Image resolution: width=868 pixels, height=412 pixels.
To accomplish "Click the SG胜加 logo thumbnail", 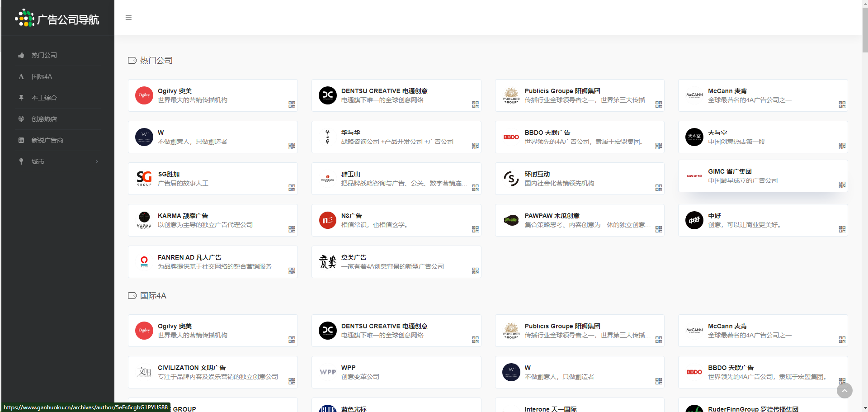I will (x=144, y=179).
